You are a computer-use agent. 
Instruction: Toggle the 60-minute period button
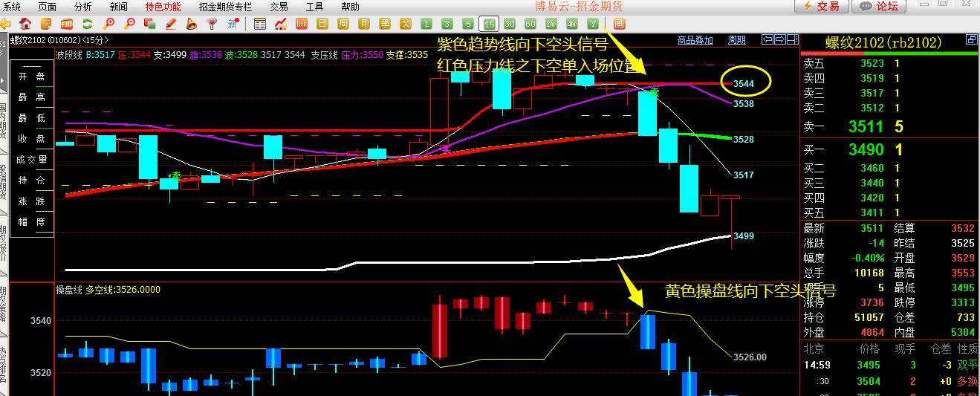[x=530, y=24]
